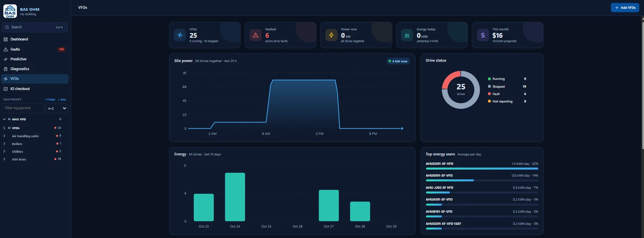The height and width of the screenshot is (238, 644).
Task: Expand the Air handling units group
Action: pyautogui.click(x=4, y=136)
